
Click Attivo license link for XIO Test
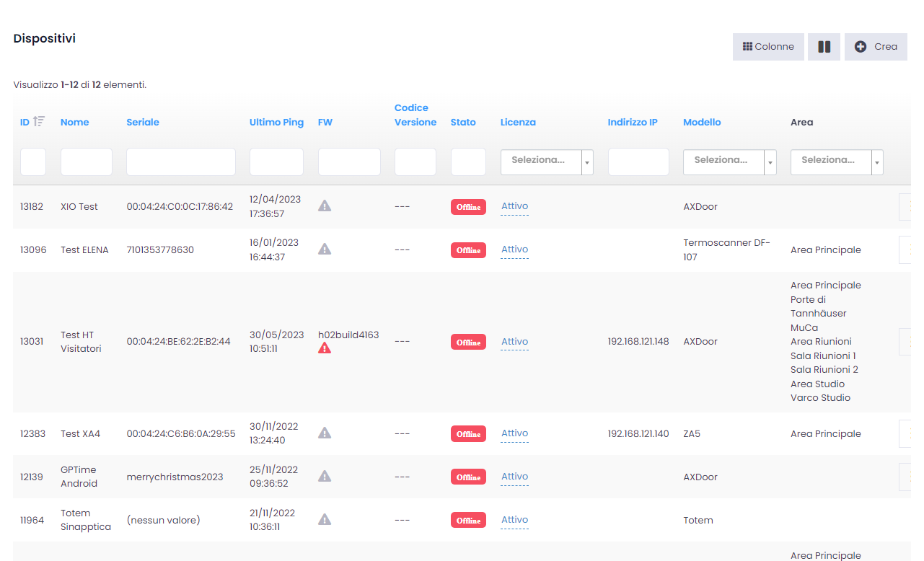tap(514, 206)
